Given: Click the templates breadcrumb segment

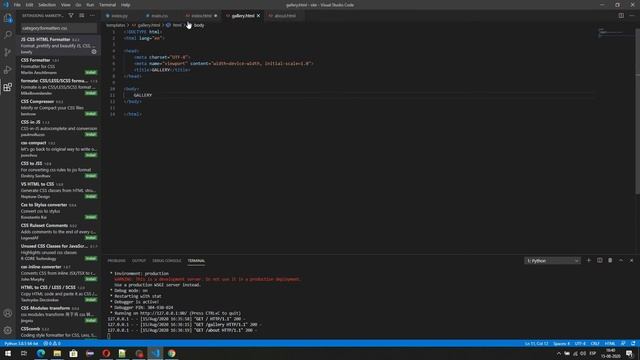Looking at the screenshot, I should (116, 25).
